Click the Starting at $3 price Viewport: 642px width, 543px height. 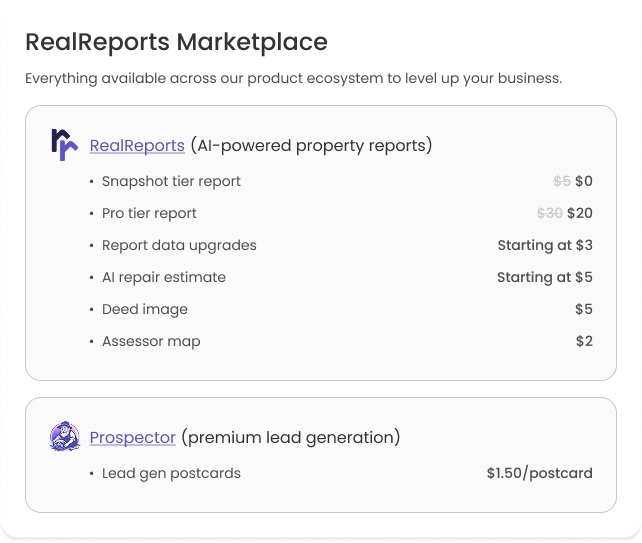pyautogui.click(x=545, y=245)
